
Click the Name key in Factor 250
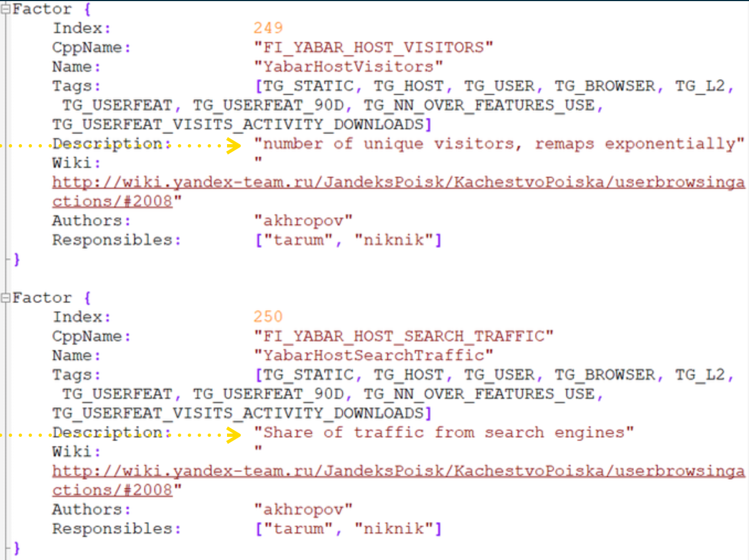pyautogui.click(x=77, y=356)
